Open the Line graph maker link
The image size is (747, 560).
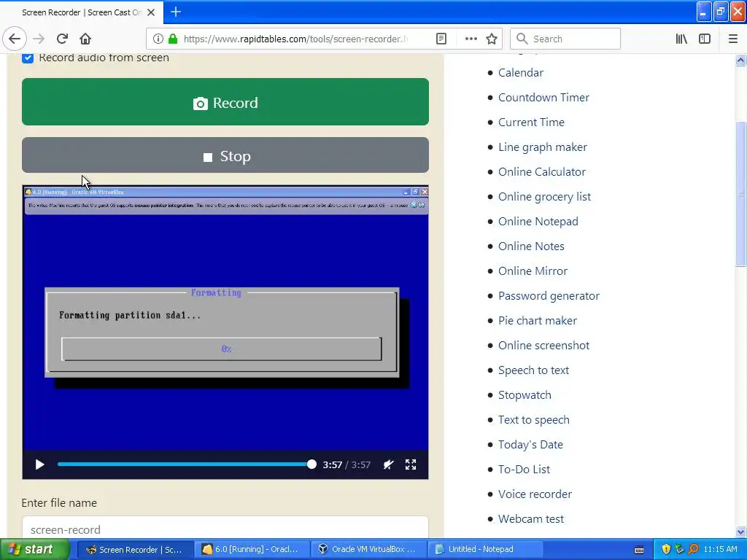coord(543,147)
